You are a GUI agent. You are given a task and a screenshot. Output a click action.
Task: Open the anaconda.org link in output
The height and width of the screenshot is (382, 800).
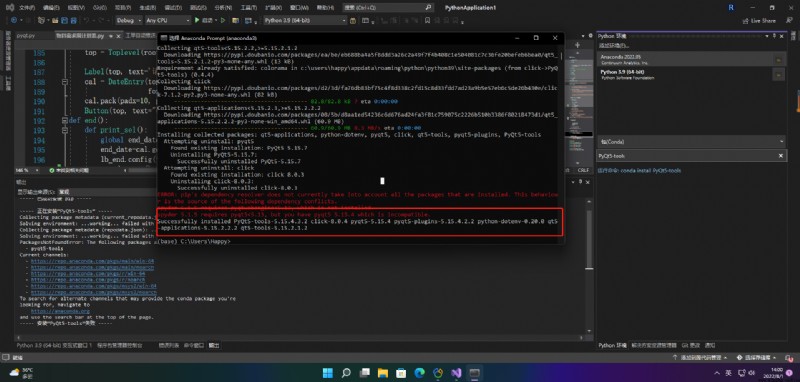coord(60,311)
